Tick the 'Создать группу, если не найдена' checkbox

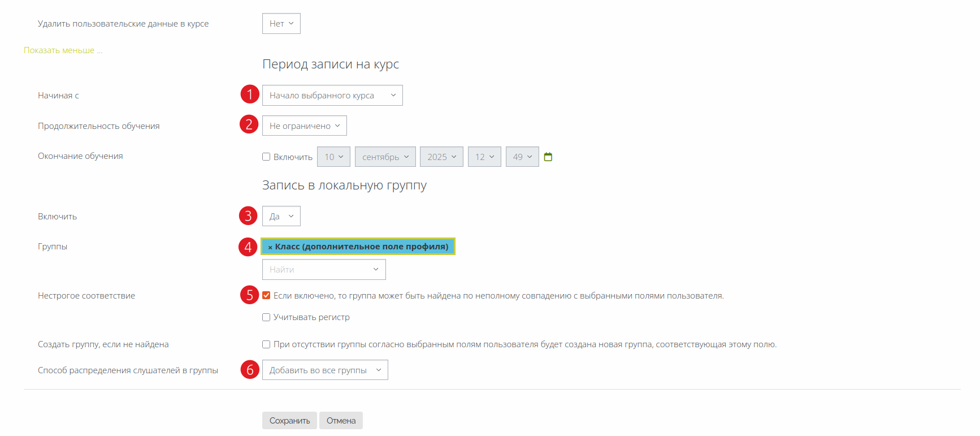pos(266,344)
